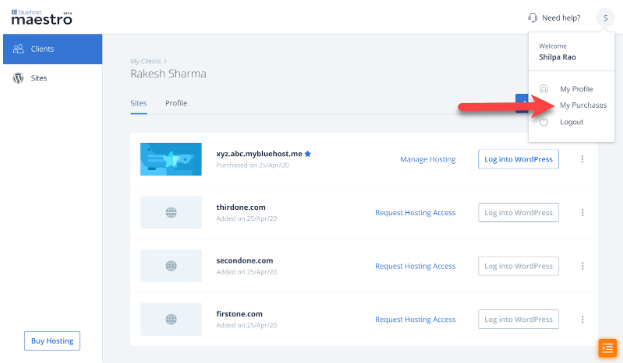Click the S user avatar

click(x=605, y=18)
